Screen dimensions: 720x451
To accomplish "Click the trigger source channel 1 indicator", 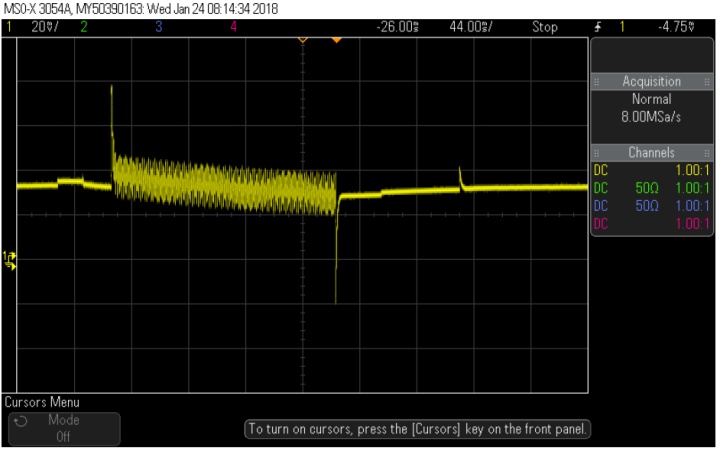I will coord(622,27).
